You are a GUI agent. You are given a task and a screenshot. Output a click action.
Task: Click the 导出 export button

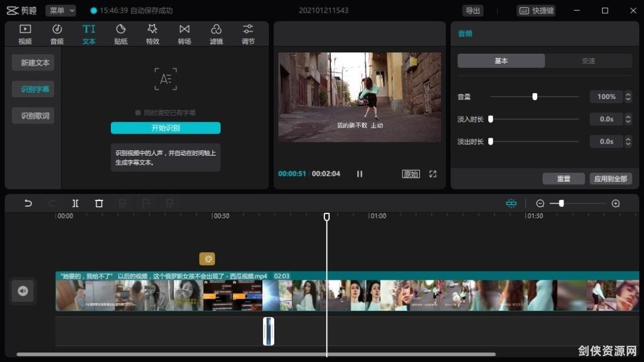[473, 11]
